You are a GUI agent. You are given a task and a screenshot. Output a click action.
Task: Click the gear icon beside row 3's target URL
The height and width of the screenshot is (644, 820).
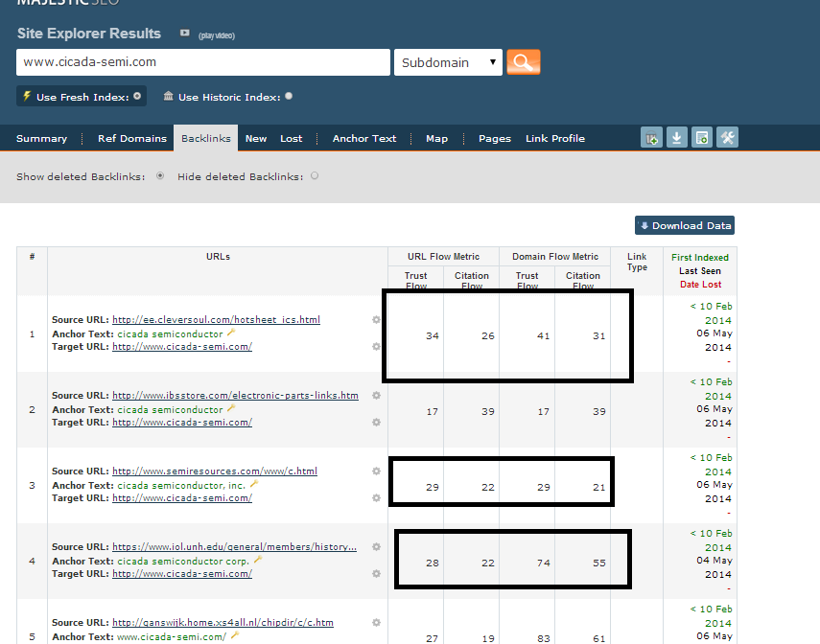[x=376, y=498]
